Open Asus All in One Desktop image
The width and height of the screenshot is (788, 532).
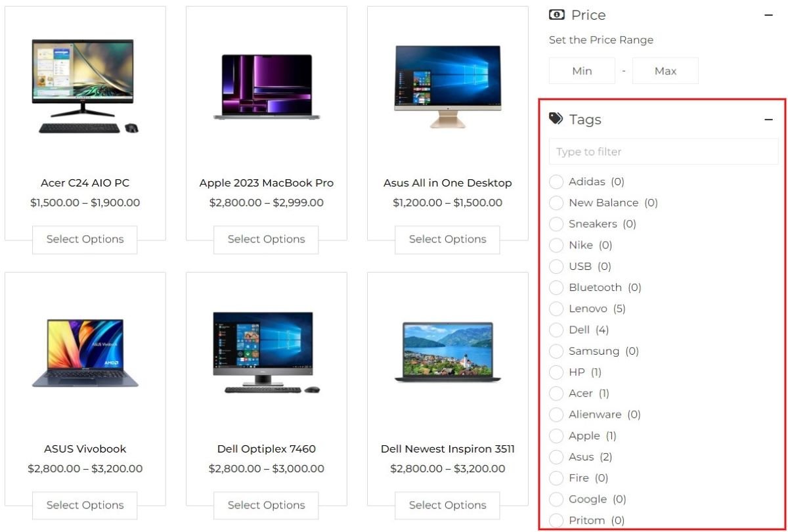448,86
